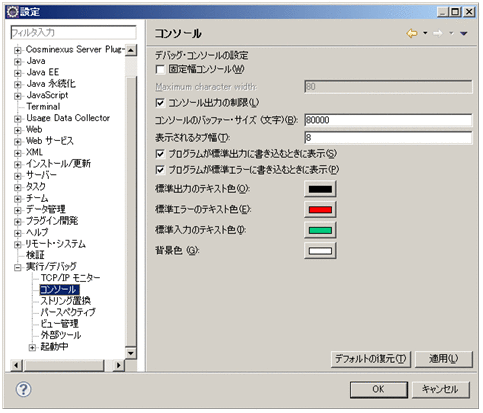Click the console buffer size field
Image resolution: width=483 pixels, height=413 pixels.
coord(388,120)
